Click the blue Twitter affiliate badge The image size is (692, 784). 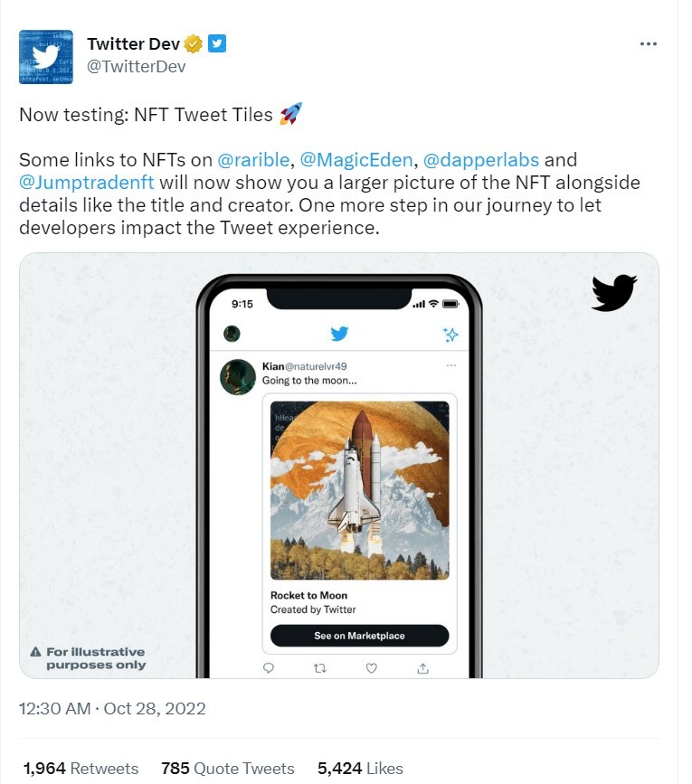click(x=217, y=43)
